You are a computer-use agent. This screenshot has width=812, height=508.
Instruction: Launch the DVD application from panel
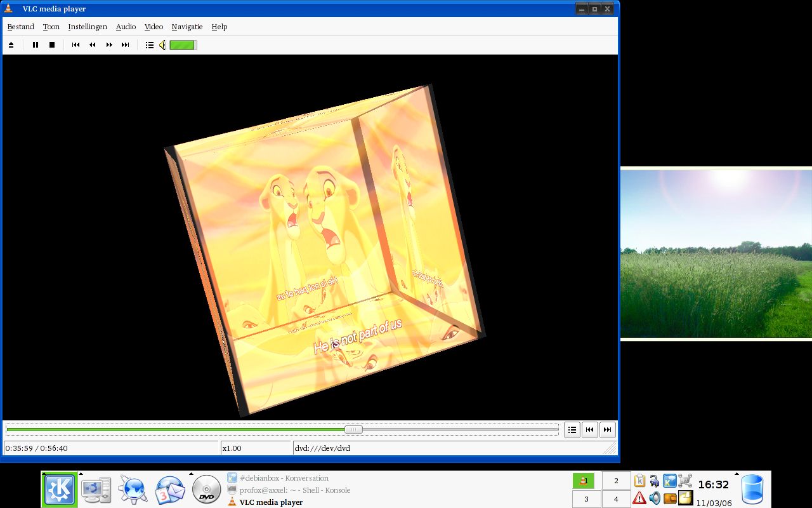207,490
